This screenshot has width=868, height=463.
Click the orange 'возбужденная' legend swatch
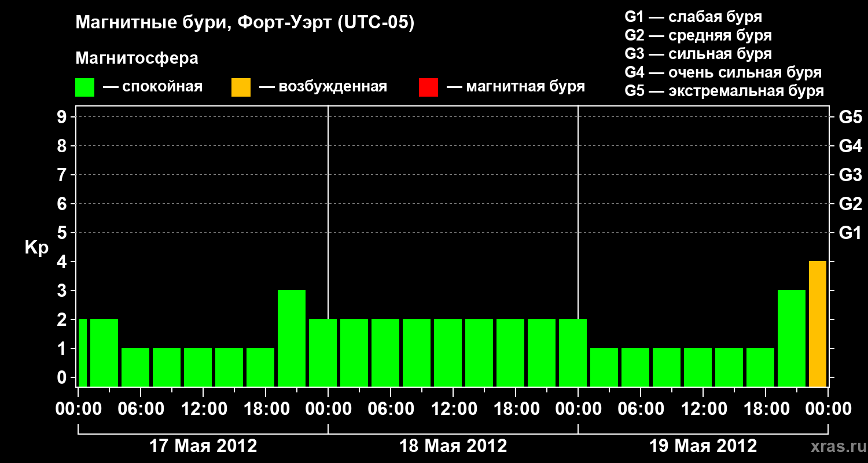click(x=241, y=87)
